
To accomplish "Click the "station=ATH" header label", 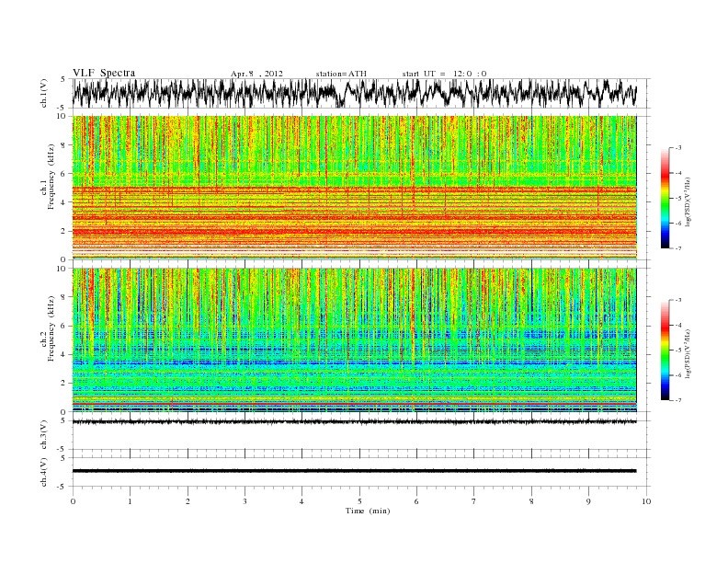I will [x=341, y=74].
